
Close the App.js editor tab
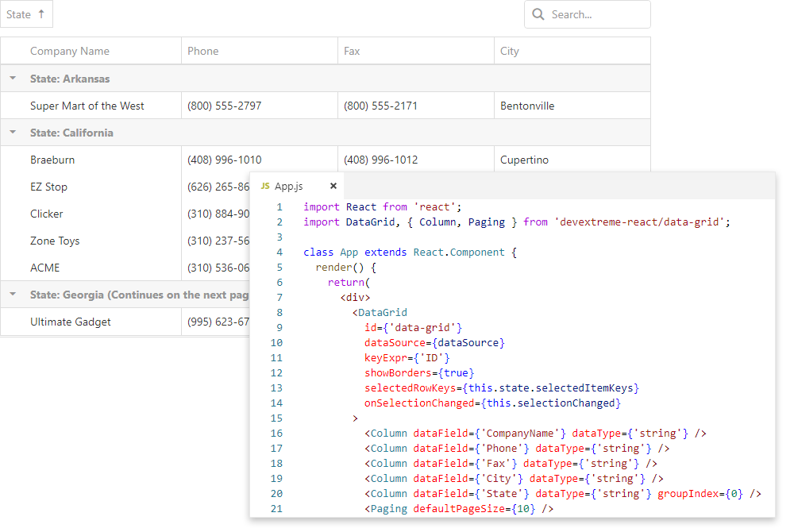[x=333, y=187]
